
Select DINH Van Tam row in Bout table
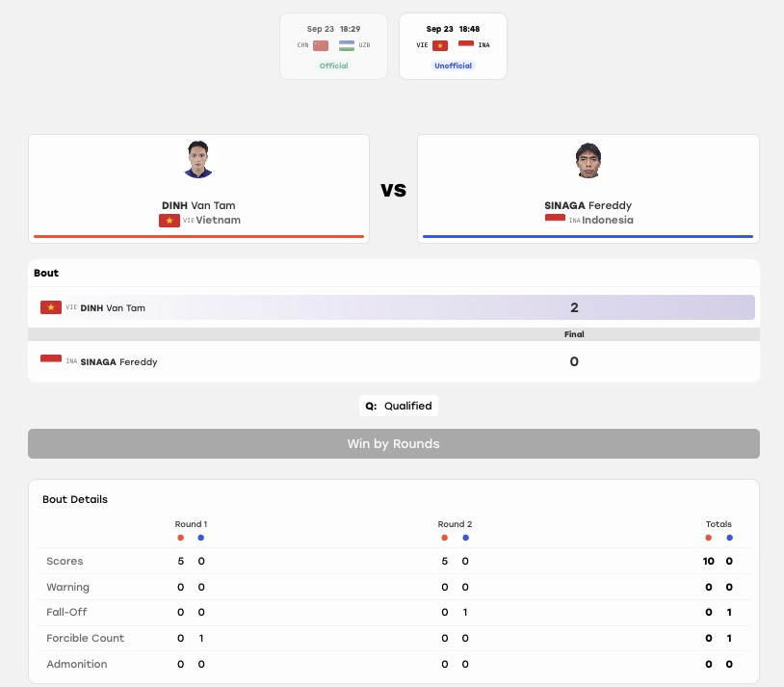click(x=394, y=307)
